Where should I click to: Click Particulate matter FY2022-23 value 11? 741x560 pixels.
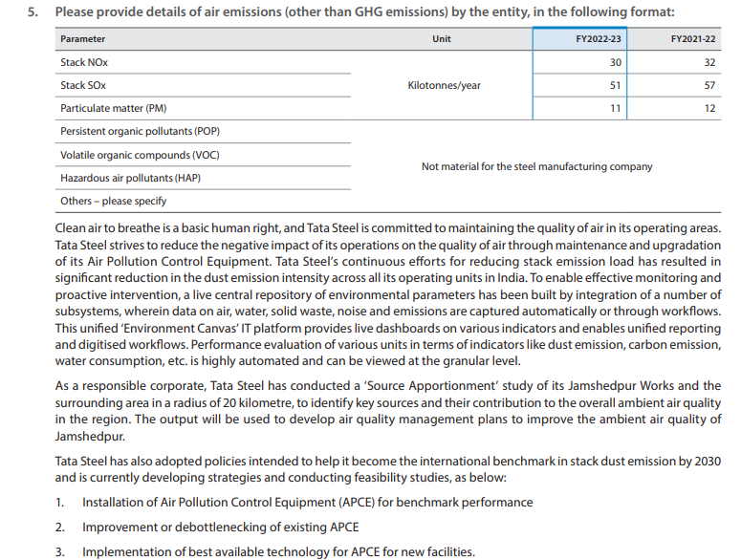point(616,108)
